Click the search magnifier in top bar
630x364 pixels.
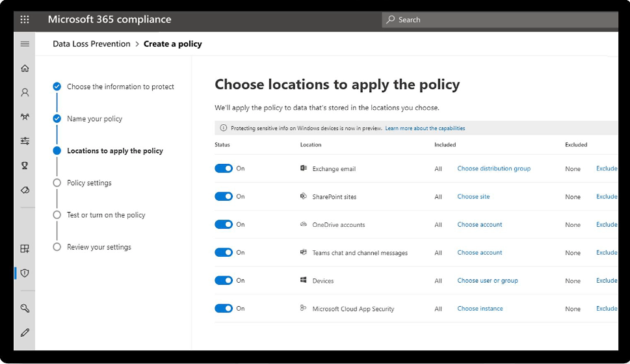point(391,19)
